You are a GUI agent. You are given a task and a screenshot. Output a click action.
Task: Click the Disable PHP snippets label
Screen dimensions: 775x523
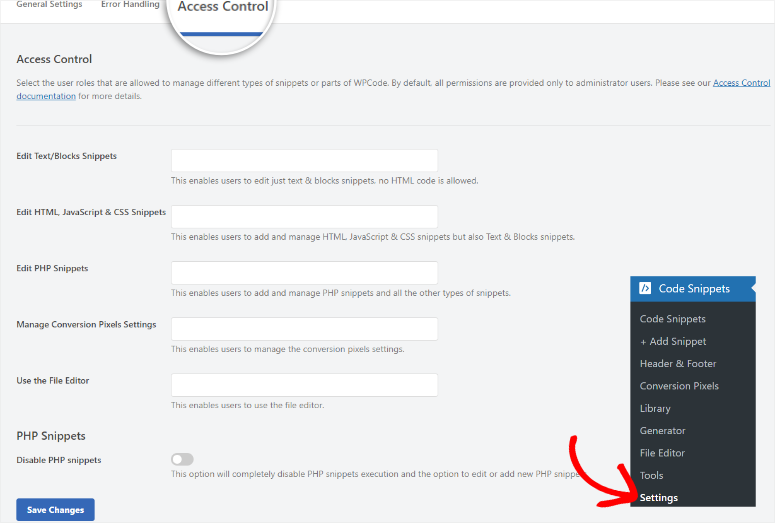tap(59, 460)
